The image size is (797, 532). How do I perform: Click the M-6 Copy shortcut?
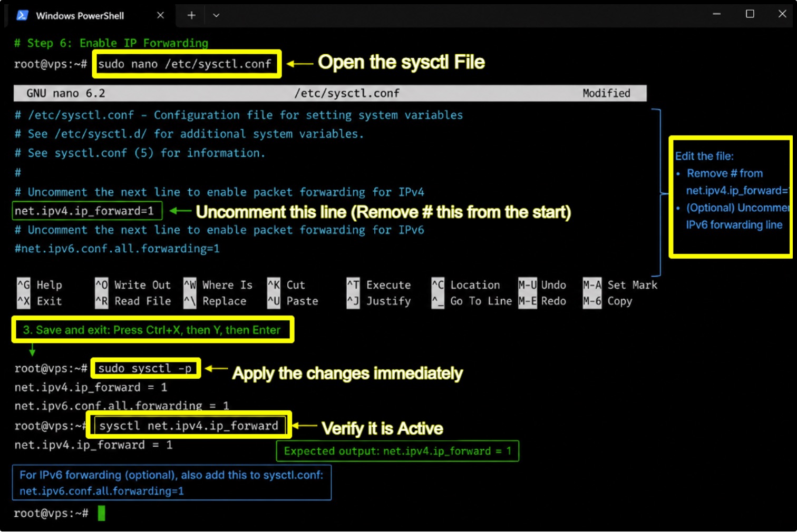tap(608, 301)
